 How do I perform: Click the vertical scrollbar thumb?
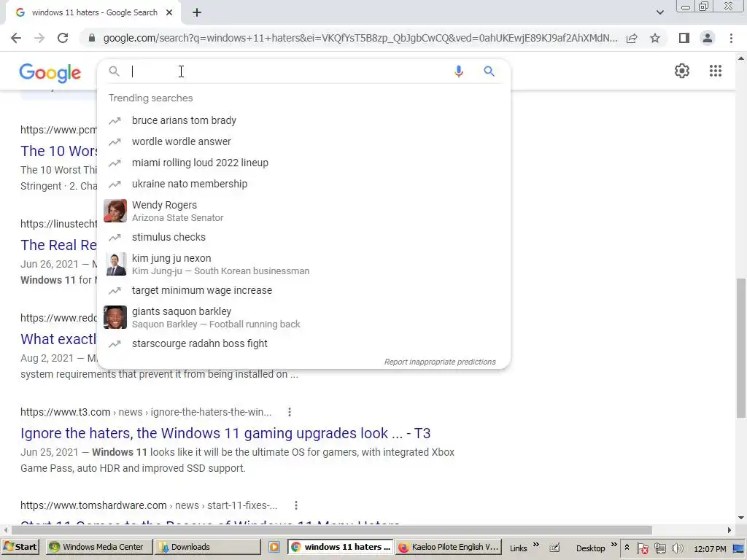741,348
